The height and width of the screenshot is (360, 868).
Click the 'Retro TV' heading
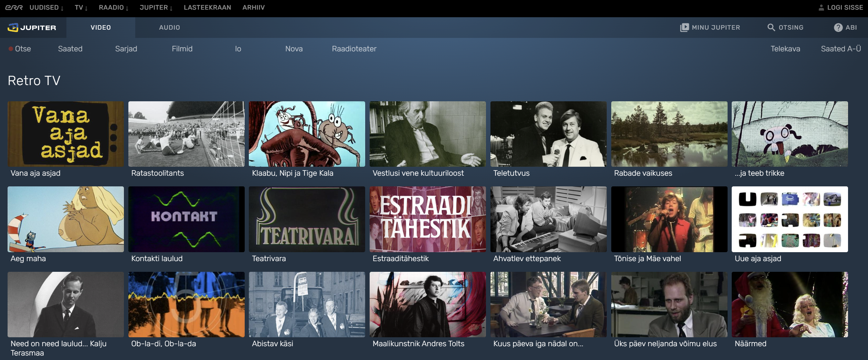pyautogui.click(x=34, y=81)
